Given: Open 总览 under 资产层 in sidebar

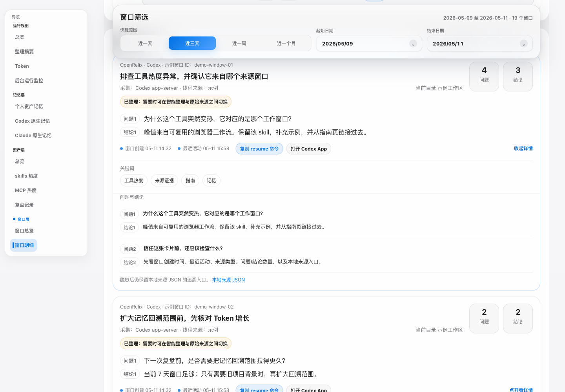Looking at the screenshot, I should tap(20, 162).
